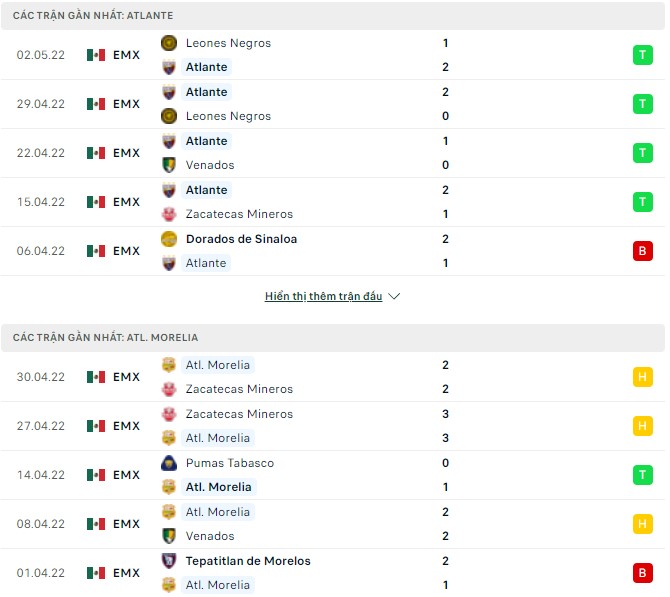The width and height of the screenshot is (670, 597).
Task: Click Pumas Tabasco team crest
Action: (x=169, y=463)
